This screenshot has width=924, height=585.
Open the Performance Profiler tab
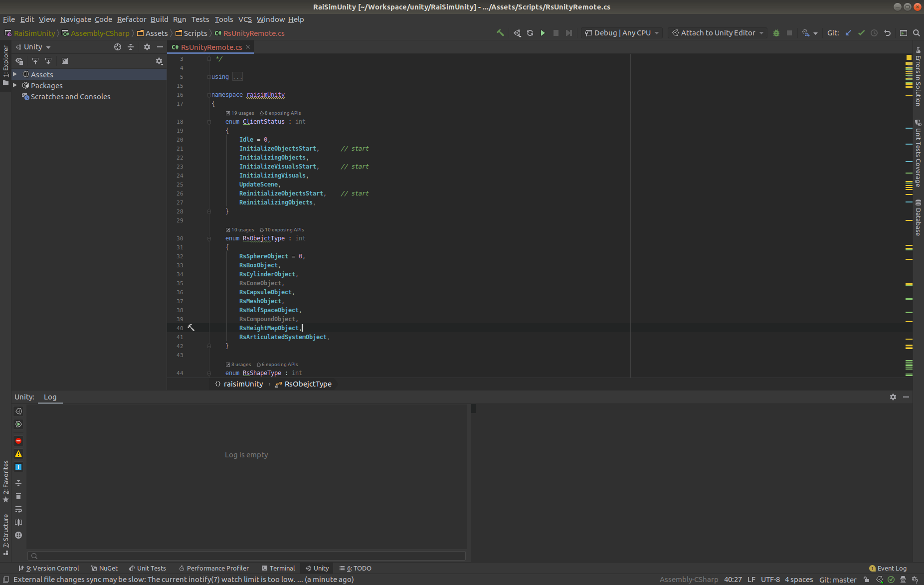coord(214,568)
